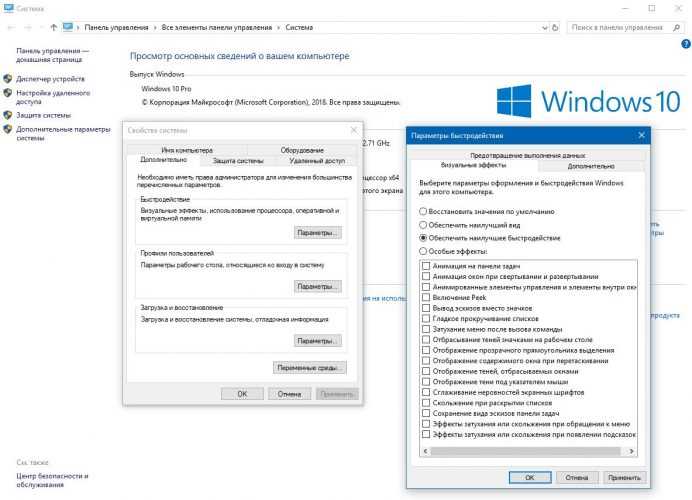The image size is (692, 500).
Task: Click OK in Параметры быстродействия dialog
Action: point(530,477)
